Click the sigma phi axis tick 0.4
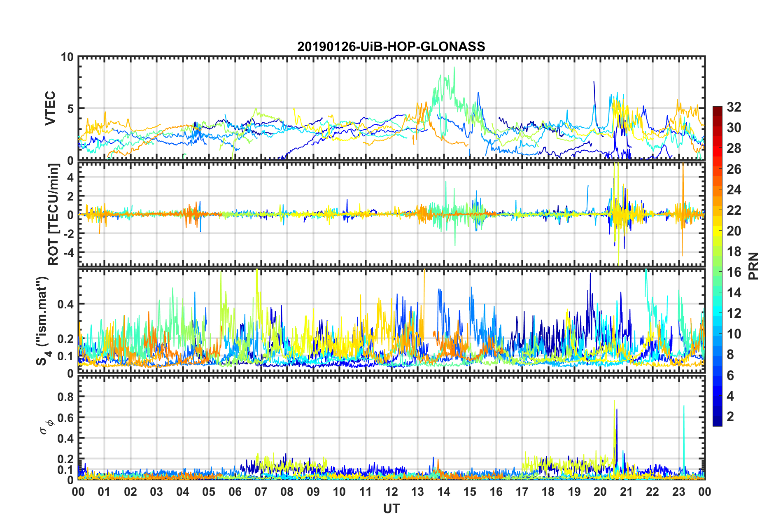783x532 pixels. (65, 439)
